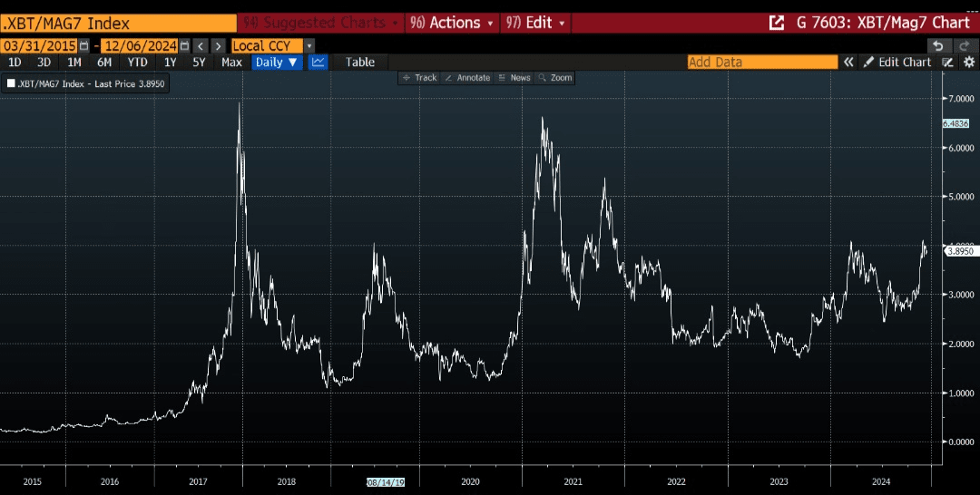The height and width of the screenshot is (495, 980).
Task: Click the 6.4836 axis value marker
Action: tap(955, 123)
